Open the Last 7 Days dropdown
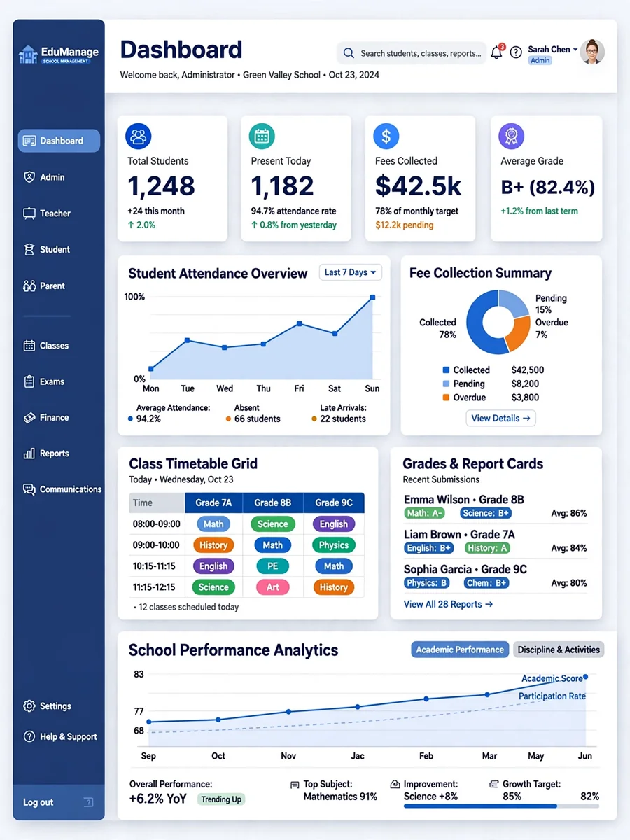 (351, 272)
